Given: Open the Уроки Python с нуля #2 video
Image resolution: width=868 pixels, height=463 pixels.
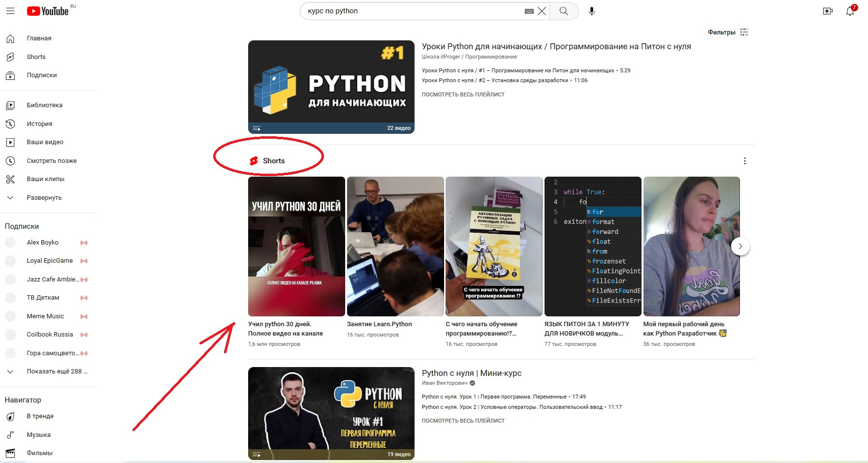Looking at the screenshot, I should pyautogui.click(x=505, y=81).
